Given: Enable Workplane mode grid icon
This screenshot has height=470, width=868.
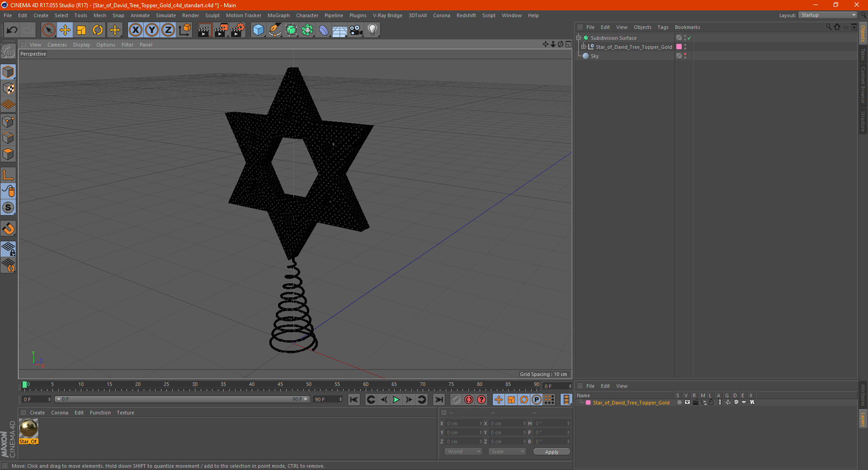Looking at the screenshot, I should pyautogui.click(x=8, y=105).
